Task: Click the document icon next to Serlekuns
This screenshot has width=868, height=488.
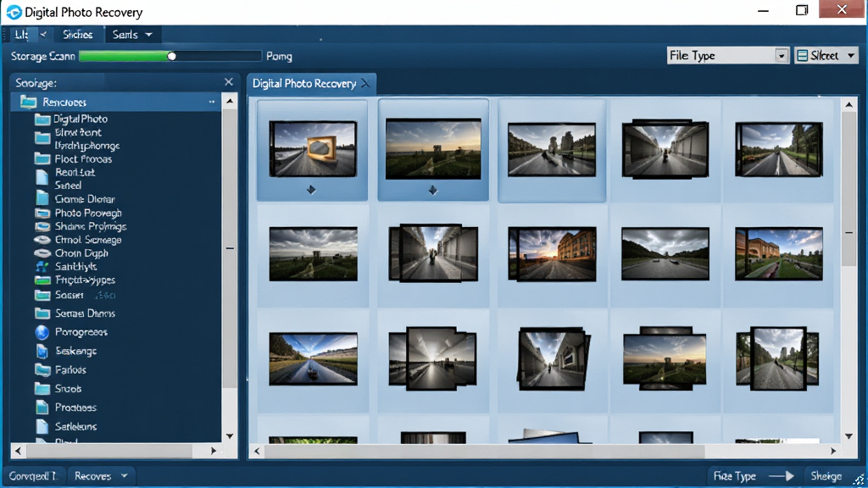Action: (x=42, y=426)
